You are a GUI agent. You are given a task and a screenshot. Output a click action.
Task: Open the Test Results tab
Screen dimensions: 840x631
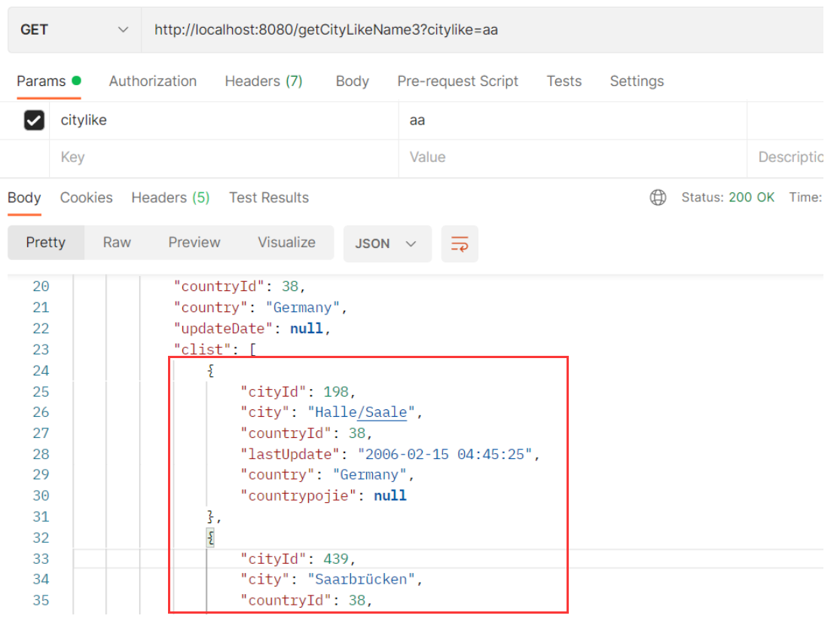tap(269, 198)
